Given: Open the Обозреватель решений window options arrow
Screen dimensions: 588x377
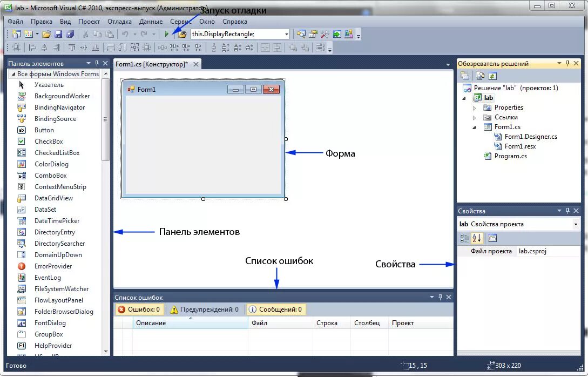Looking at the screenshot, I should tap(559, 63).
